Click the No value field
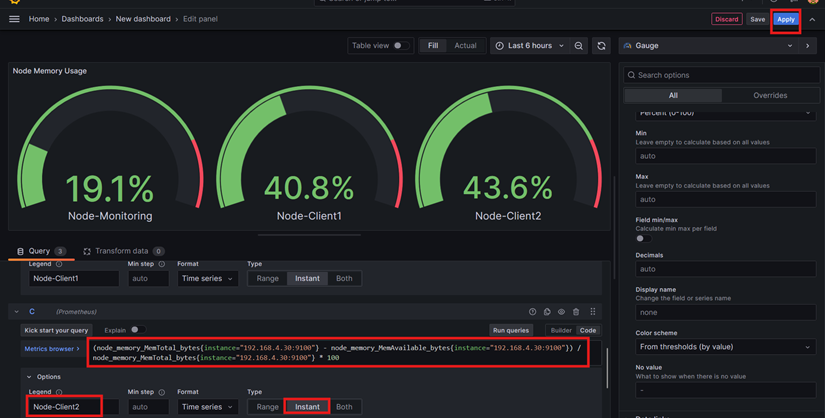The image size is (825, 418). tap(726, 390)
